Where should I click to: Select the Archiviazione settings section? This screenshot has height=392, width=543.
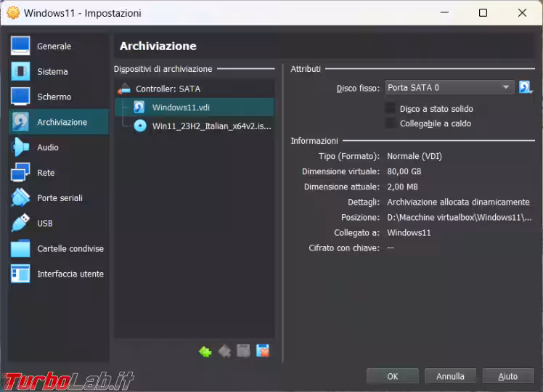tap(59, 122)
